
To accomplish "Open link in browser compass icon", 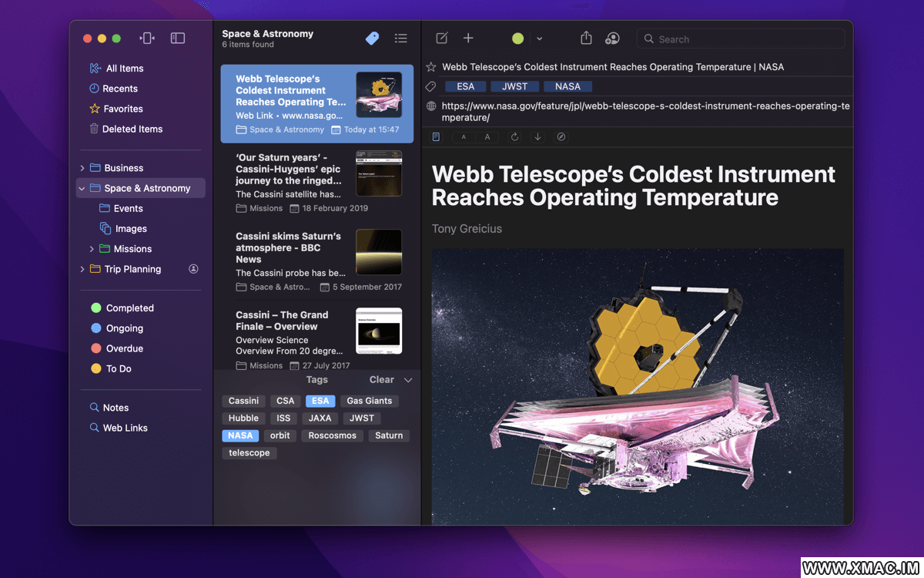I will 561,137.
